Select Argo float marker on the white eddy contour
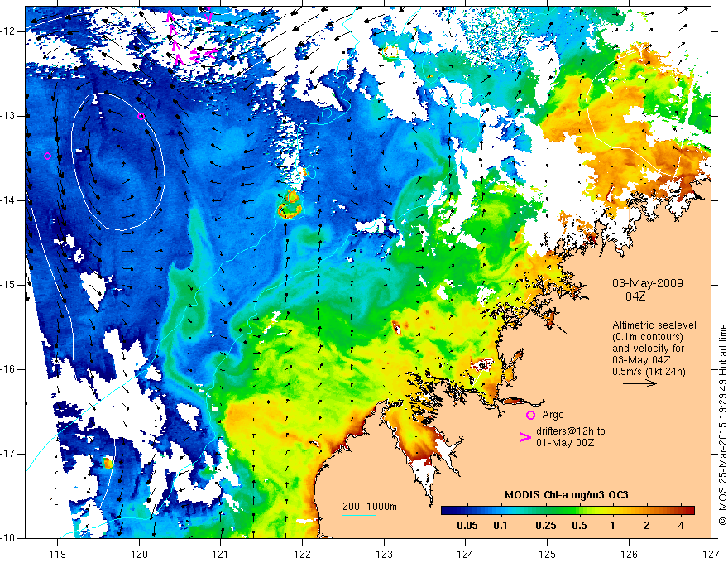Viewport: 728px width, 563px height. point(141,116)
